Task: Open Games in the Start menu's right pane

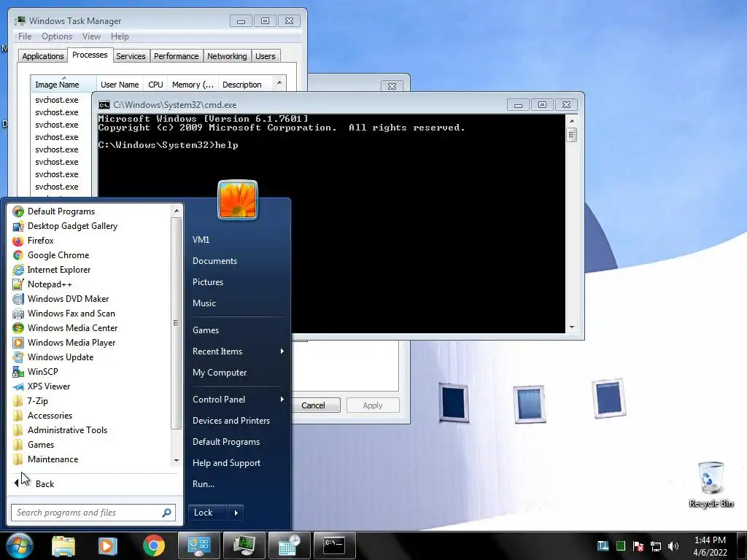Action: click(x=206, y=330)
